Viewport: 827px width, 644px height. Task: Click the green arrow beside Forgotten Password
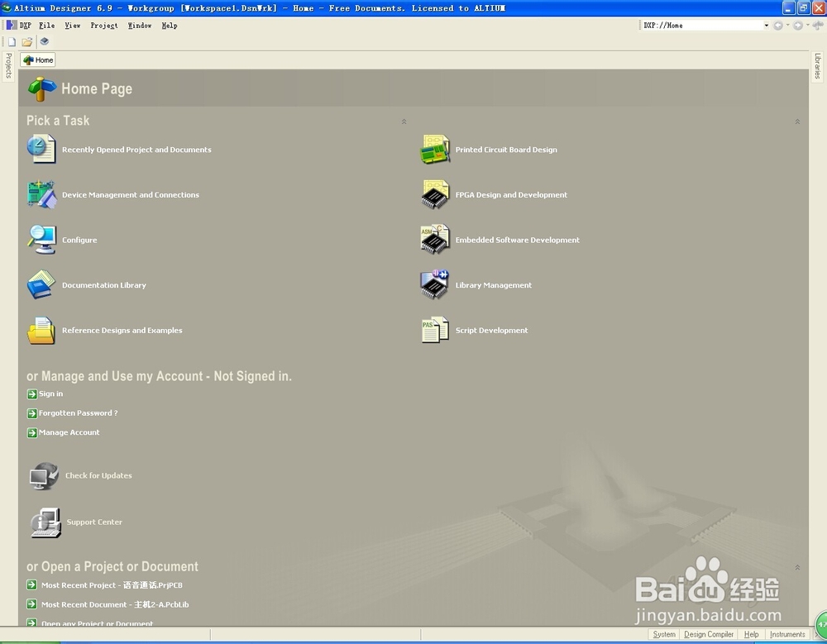[x=32, y=413]
